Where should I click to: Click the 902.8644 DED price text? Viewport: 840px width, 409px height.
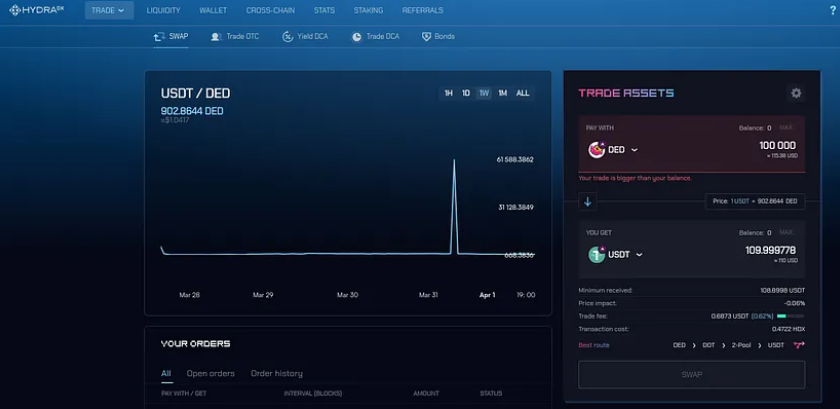[192, 111]
